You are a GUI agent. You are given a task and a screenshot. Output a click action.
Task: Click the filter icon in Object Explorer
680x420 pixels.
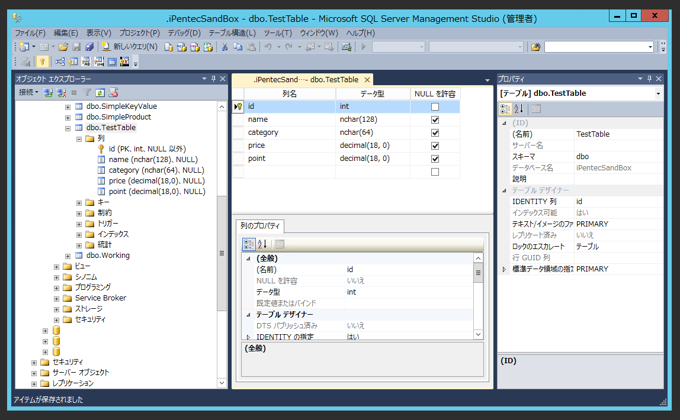click(87, 92)
